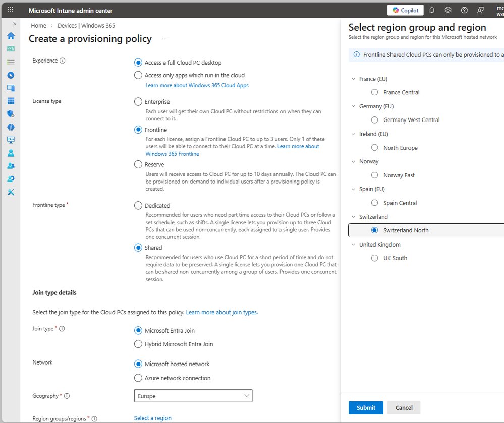504x423 pixels.
Task: Open the Dashboard icon in the sidebar
Action: [x=11, y=49]
